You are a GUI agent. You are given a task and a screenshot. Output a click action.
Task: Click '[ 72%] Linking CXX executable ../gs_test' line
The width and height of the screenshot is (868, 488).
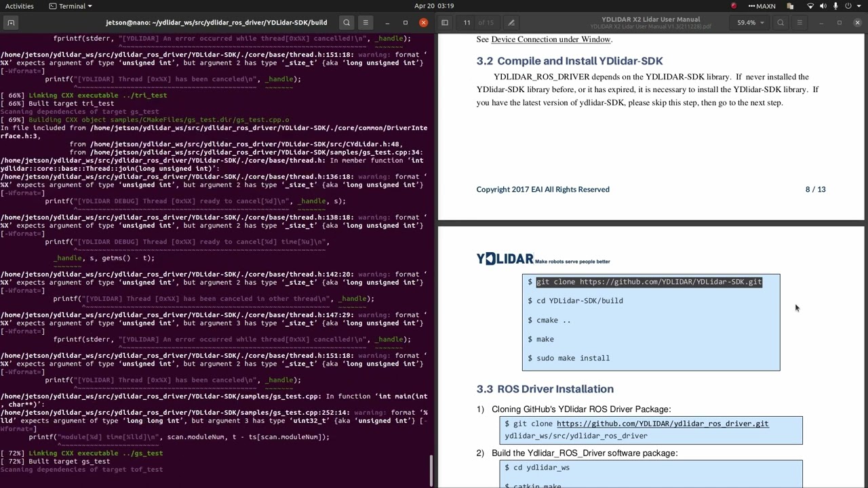(81, 453)
